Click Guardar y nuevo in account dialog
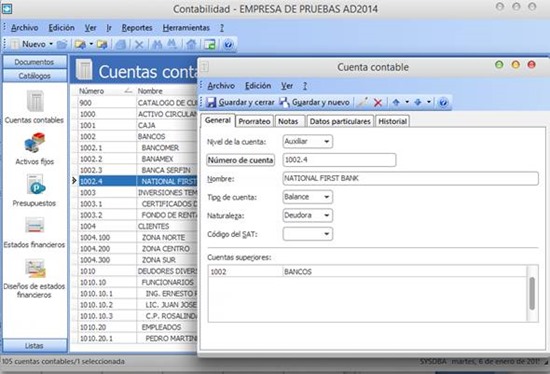 [314, 102]
